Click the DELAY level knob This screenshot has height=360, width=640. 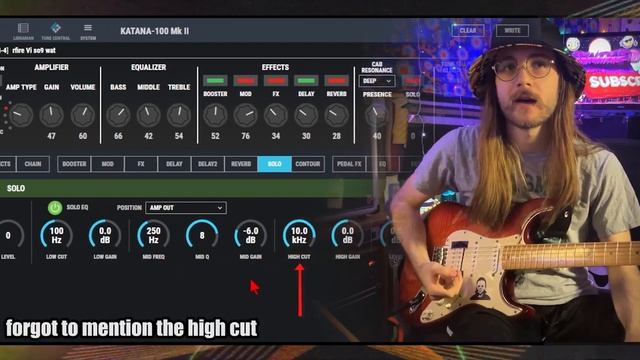click(x=306, y=115)
